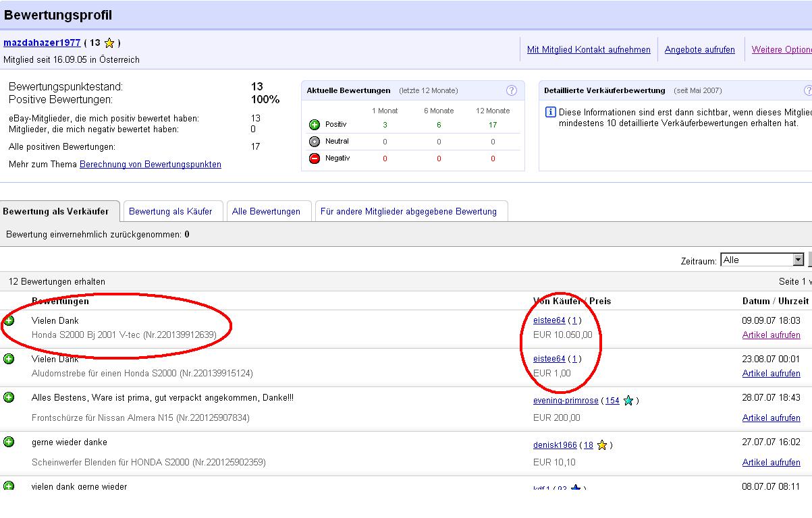Viewport: 812px width, 518px height.
Task: Open Angebote aufrufen link
Action: pos(699,50)
